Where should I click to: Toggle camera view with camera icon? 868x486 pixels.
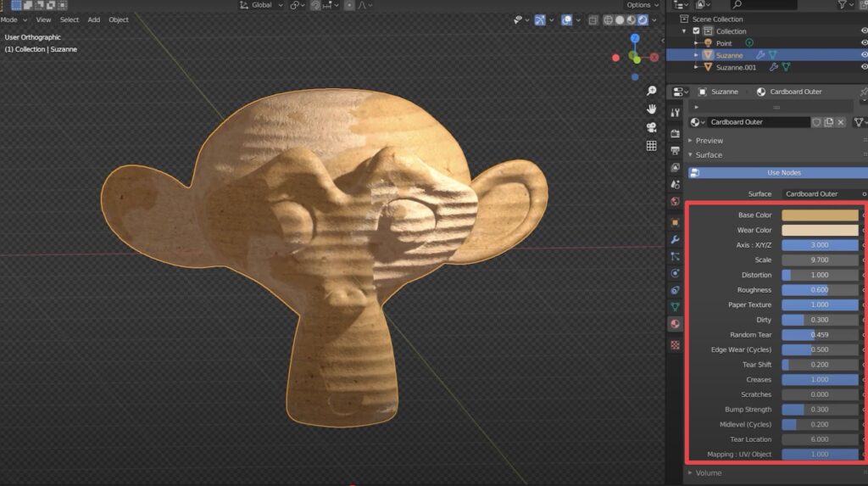(652, 127)
